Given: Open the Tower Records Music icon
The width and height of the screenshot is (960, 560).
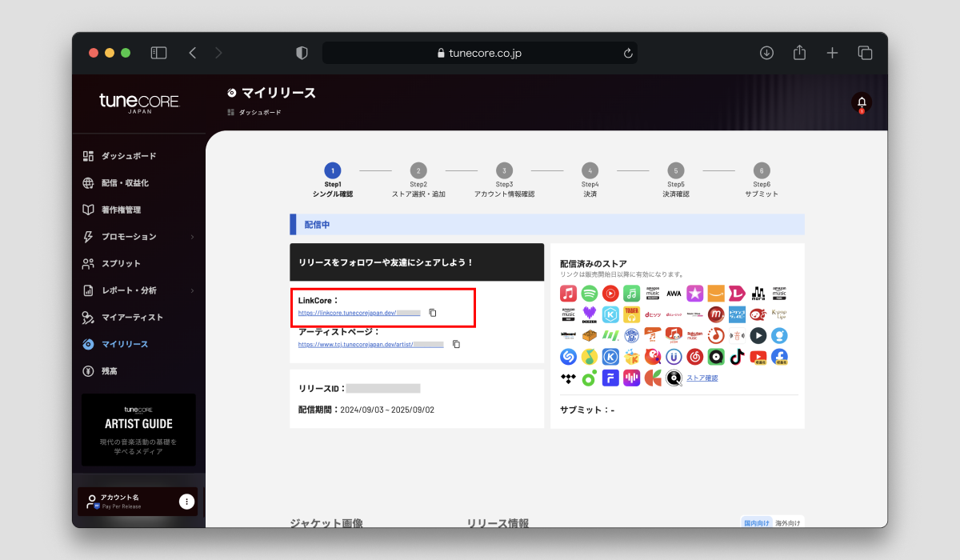Looking at the screenshot, I should [x=632, y=314].
